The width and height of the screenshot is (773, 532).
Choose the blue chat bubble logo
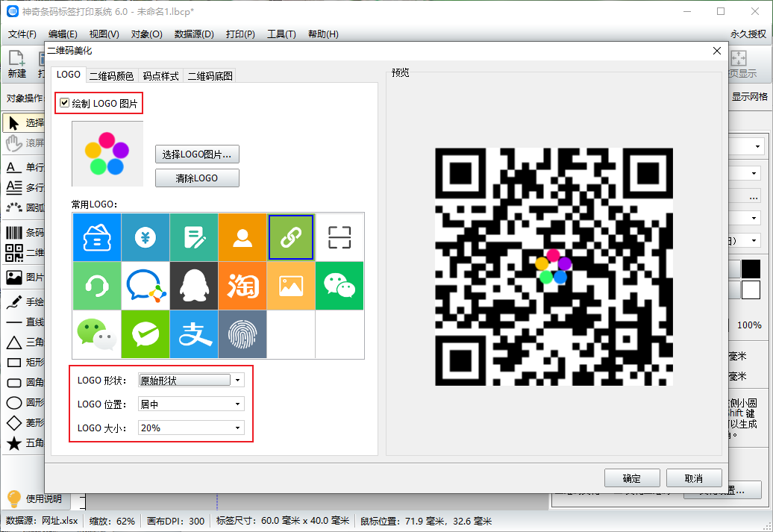[x=145, y=286]
